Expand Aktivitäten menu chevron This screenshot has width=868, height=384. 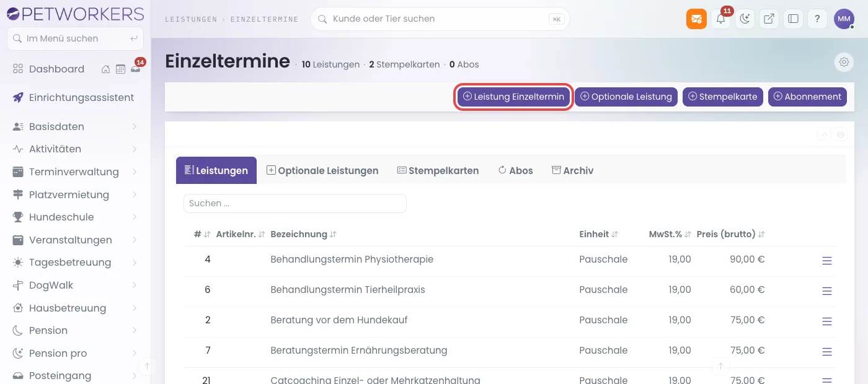click(135, 149)
